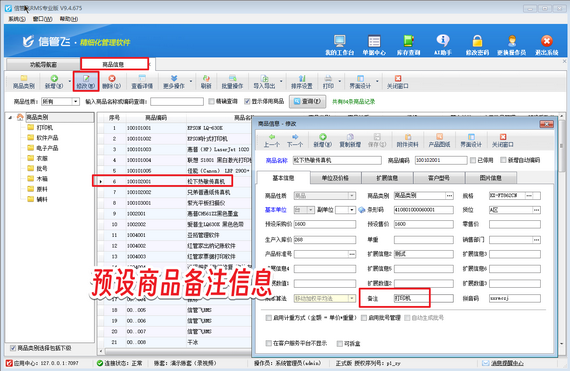The image size is (570, 371).
Task: Open the 货位 ellipsis picker button
Action: (x=536, y=210)
